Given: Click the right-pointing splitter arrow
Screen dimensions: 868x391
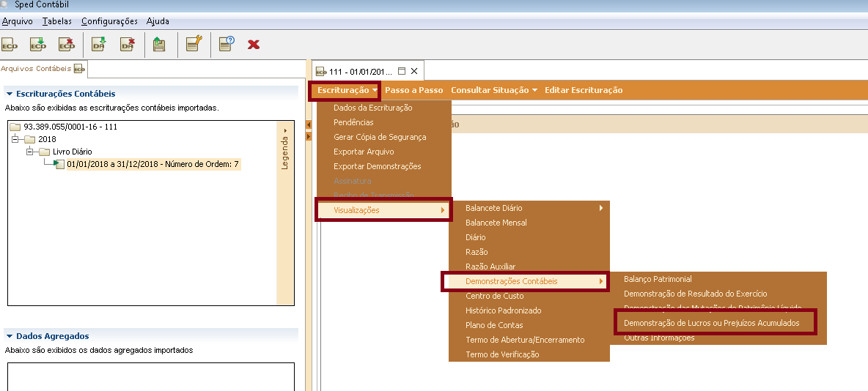Looking at the screenshot, I should [x=309, y=136].
